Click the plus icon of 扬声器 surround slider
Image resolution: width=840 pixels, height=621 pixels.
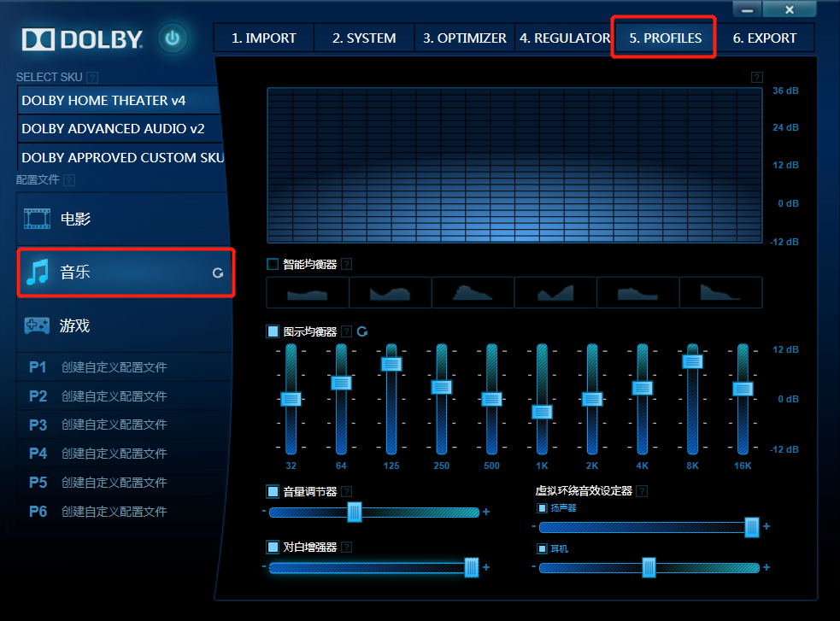pyautogui.click(x=767, y=526)
